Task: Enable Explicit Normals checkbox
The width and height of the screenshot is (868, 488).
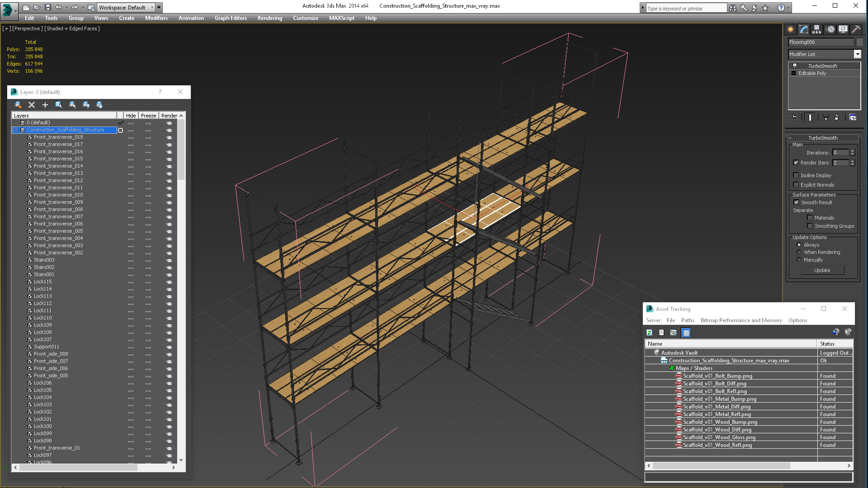Action: click(x=796, y=185)
